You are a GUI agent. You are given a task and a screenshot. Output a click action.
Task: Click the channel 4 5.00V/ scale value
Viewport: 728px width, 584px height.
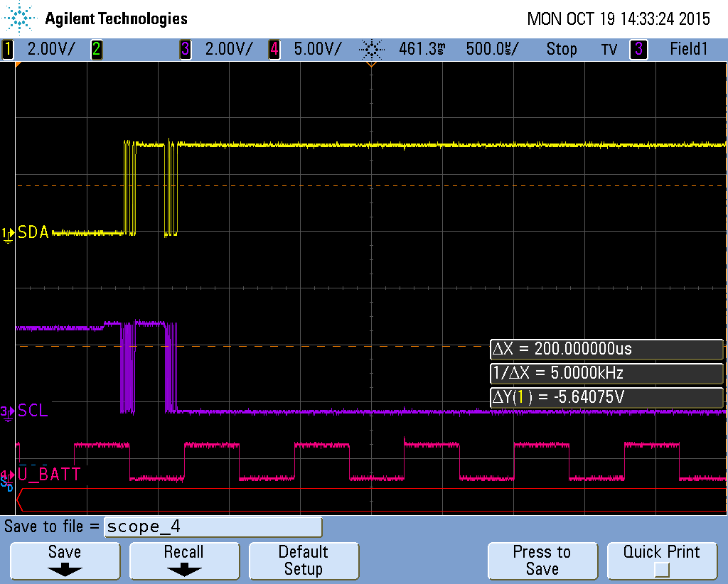click(318, 49)
